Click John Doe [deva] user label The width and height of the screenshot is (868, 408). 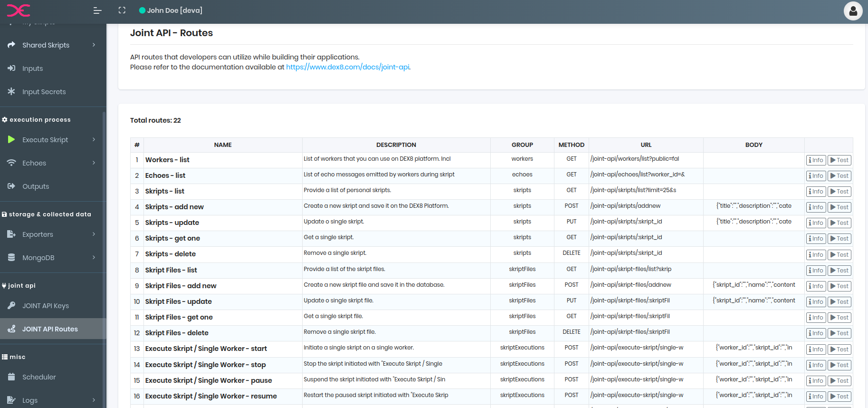174,10
